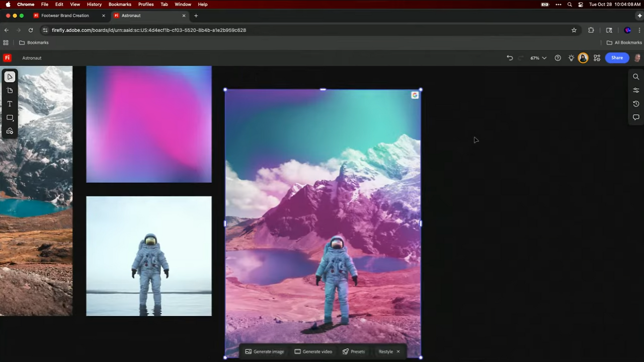Click the collaborator avatar with orange ring
The width and height of the screenshot is (644, 362).
pyautogui.click(x=583, y=58)
